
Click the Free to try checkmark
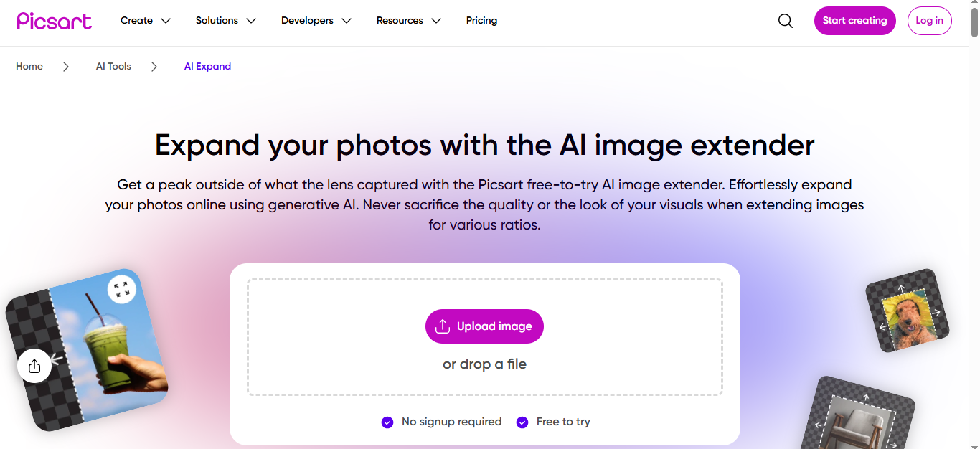pyautogui.click(x=522, y=422)
